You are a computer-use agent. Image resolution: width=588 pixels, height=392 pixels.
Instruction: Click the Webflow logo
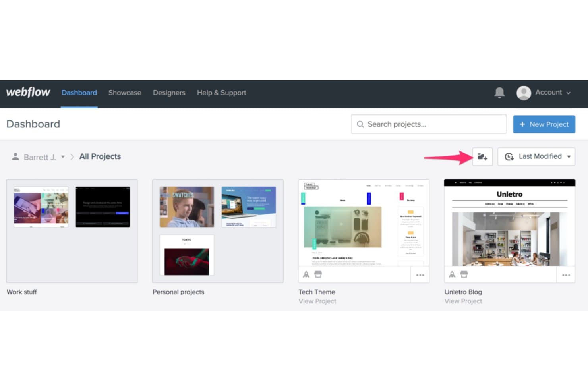point(28,92)
